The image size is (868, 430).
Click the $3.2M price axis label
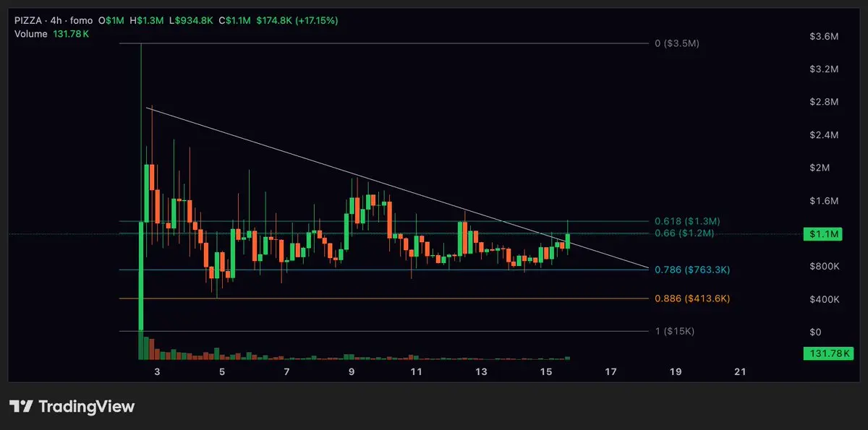tap(825, 69)
